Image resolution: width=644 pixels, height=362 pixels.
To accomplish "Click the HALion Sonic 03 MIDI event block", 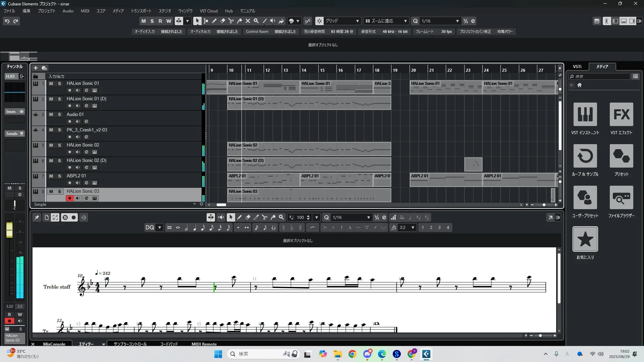I will (x=309, y=195).
